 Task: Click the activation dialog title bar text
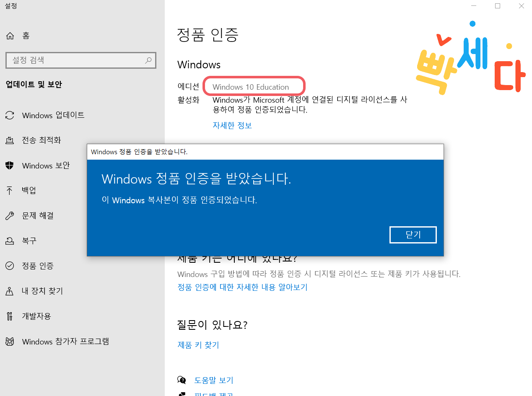pyautogui.click(x=139, y=152)
